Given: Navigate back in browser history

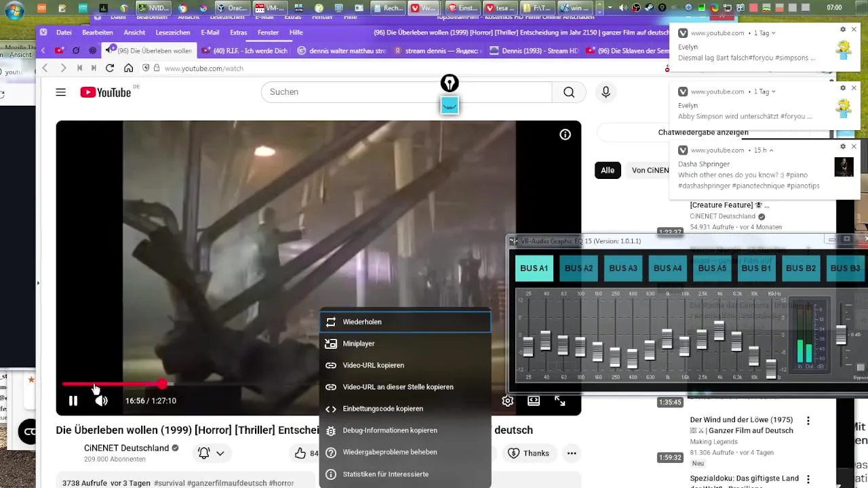Looking at the screenshot, I should (45, 68).
